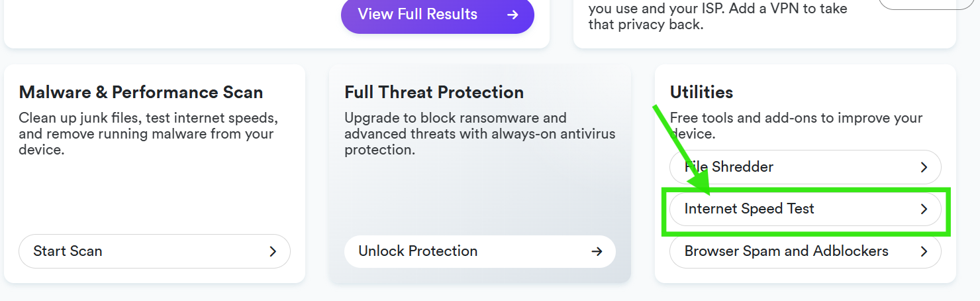This screenshot has height=301, width=980.
Task: Click the Utilities card title
Action: [701, 92]
